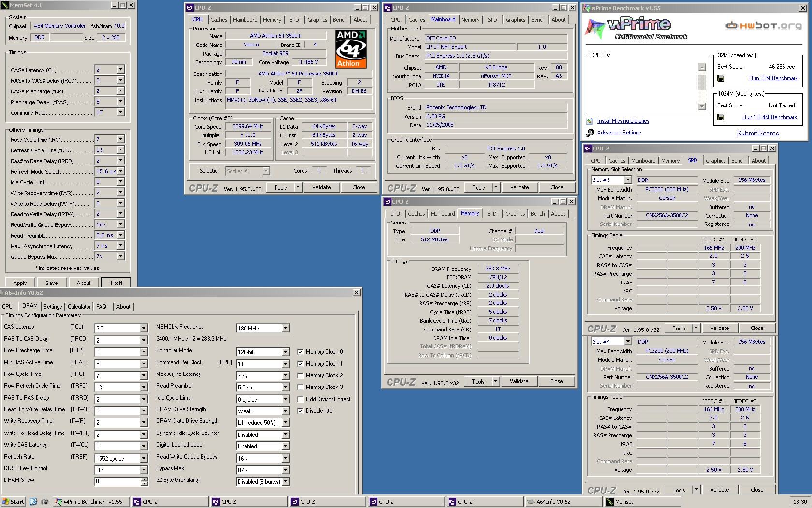Open Bypass Max dropdown in A64Info
This screenshot has width=812, height=508.
(x=285, y=470)
